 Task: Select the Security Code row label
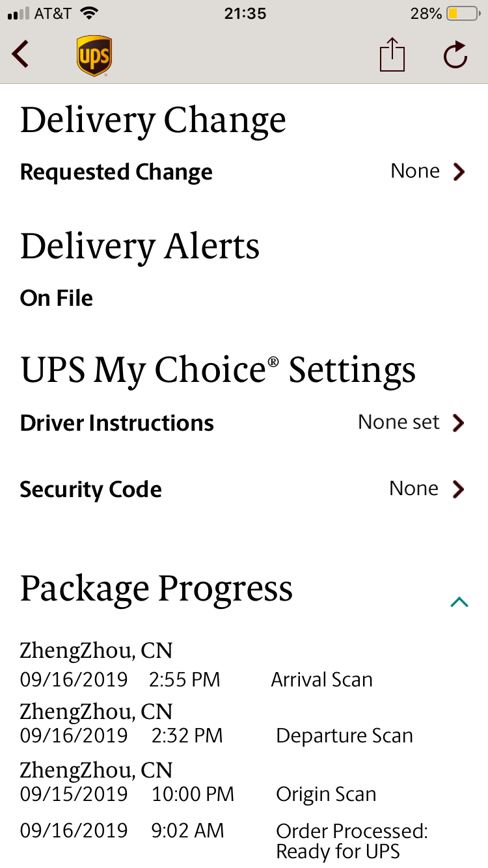coord(91,490)
